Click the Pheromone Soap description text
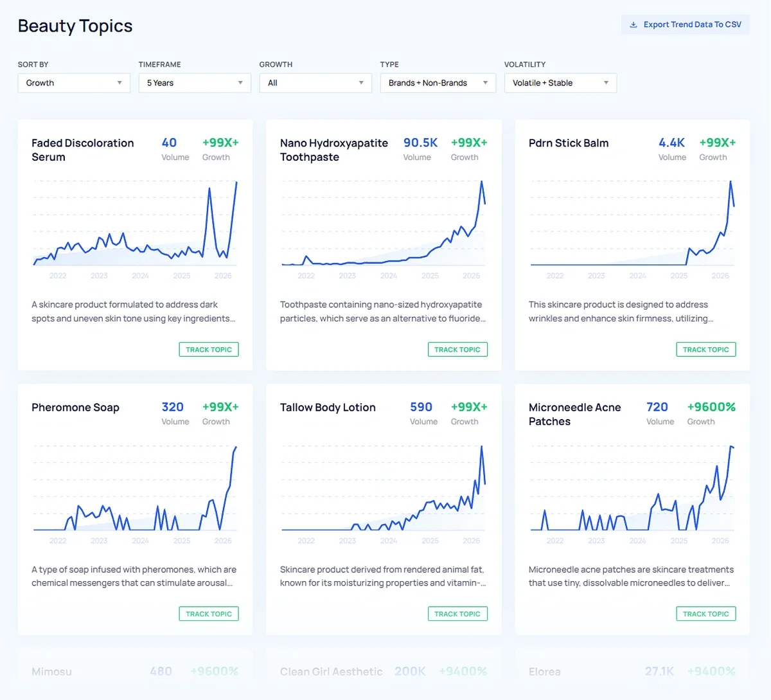This screenshot has height=700, width=771. coord(134,576)
